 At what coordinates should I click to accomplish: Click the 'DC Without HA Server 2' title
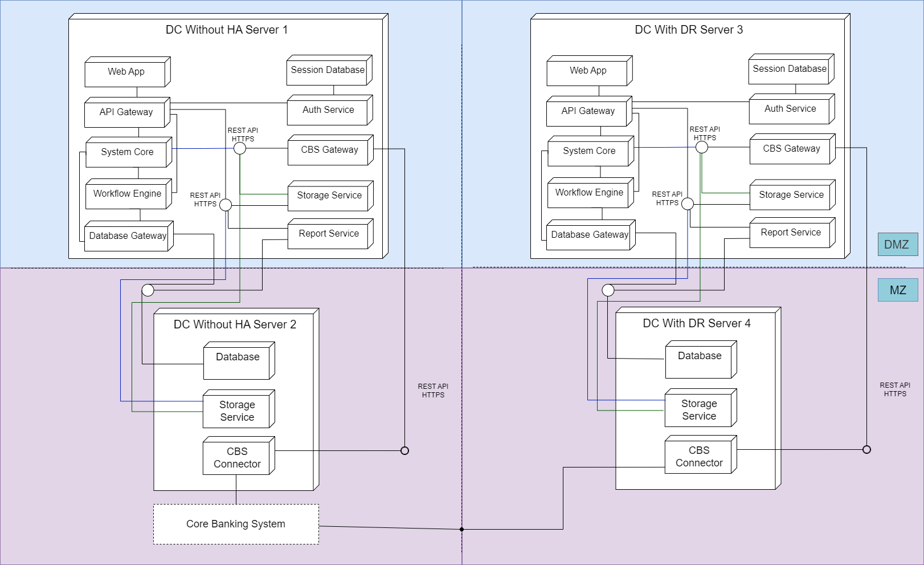tap(235, 324)
